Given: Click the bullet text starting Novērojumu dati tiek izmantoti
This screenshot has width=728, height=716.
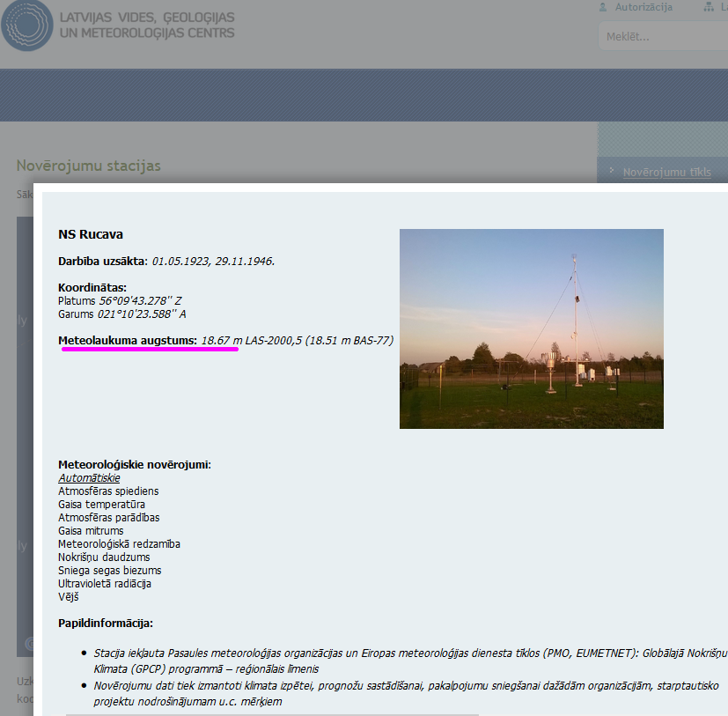Looking at the screenshot, I should (406, 694).
